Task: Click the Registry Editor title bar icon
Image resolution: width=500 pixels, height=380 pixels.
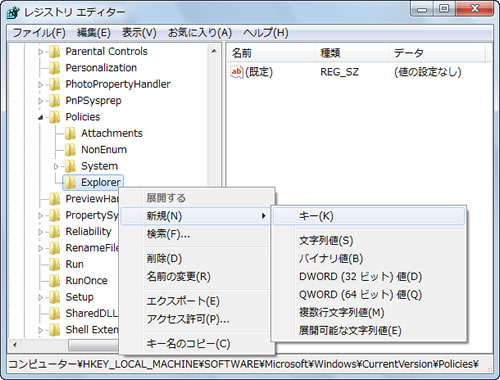Action: point(14,12)
